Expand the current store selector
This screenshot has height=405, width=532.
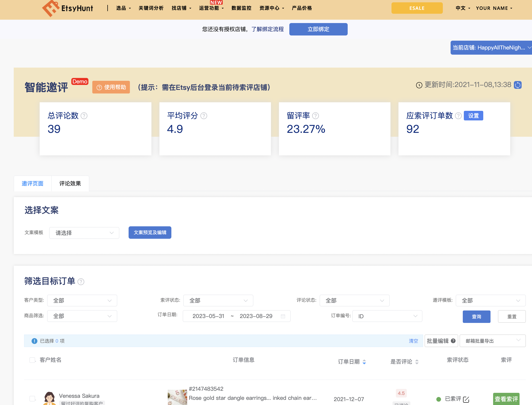[491, 48]
